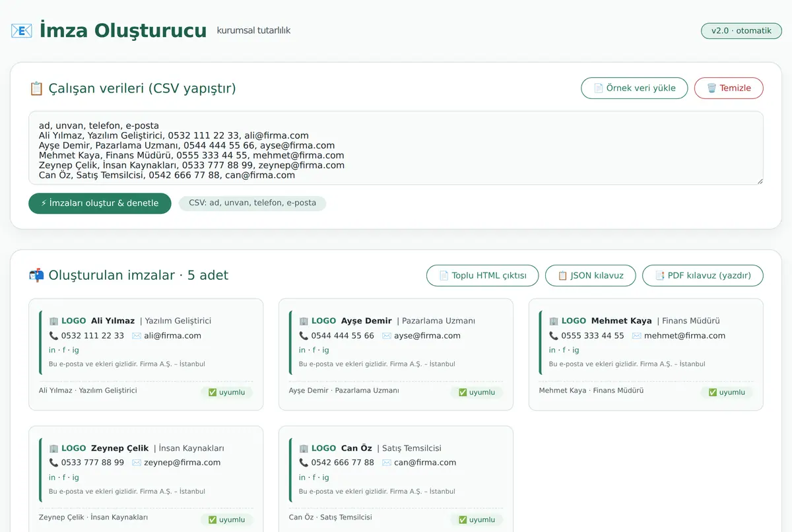The width and height of the screenshot is (792, 532).
Task: Open the 'in' social link in Ayşe Demir's card
Action: 302,350
